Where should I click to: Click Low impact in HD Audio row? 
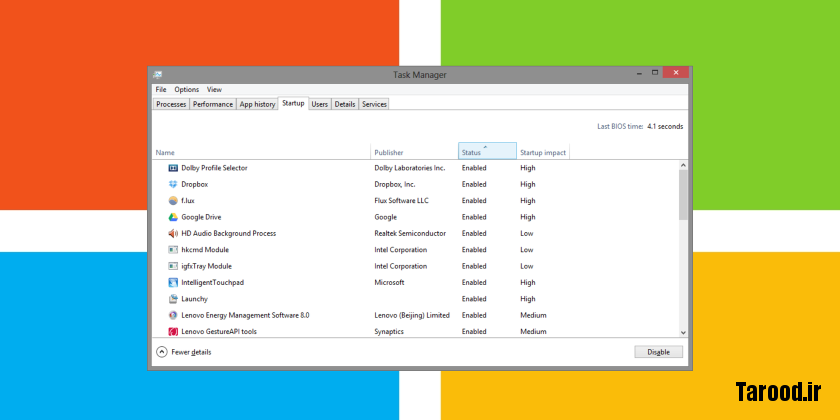pos(527,234)
